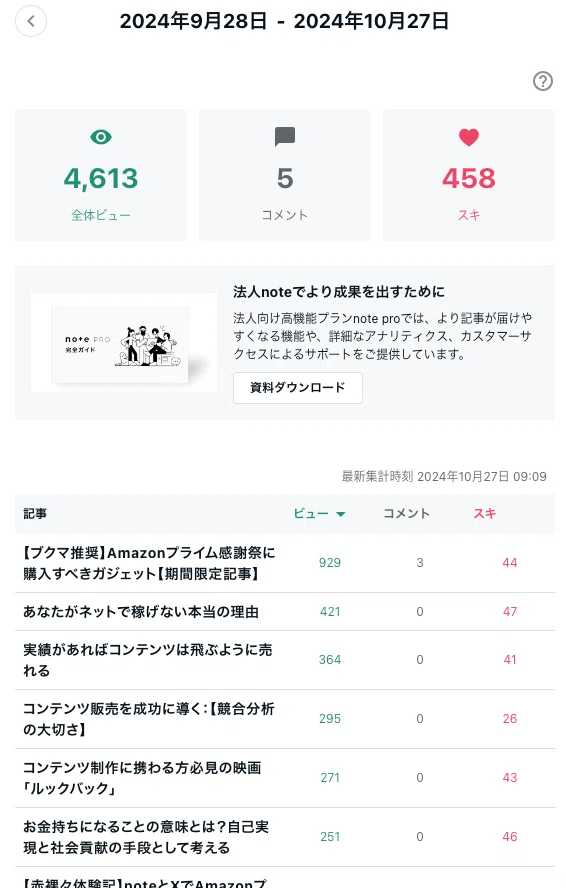Click the 記事 column header
The image size is (566, 888).
[35, 514]
